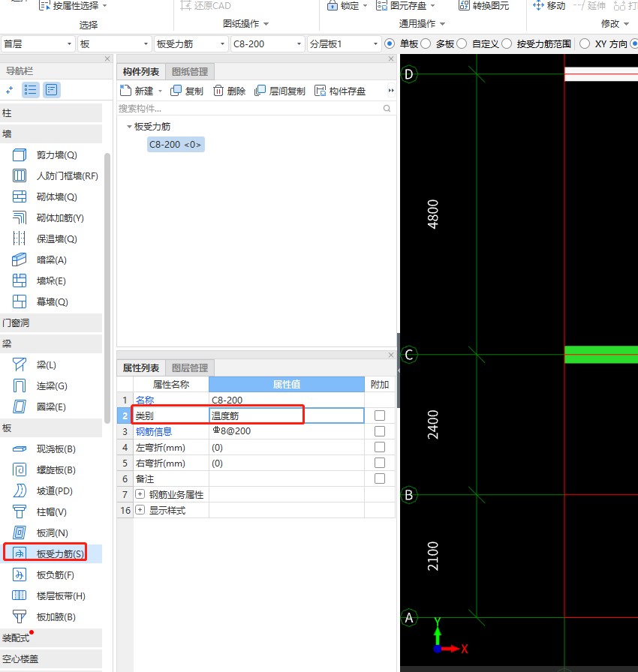
Task: Collapse the 板受力筋 tree node
Action: pyautogui.click(x=129, y=127)
